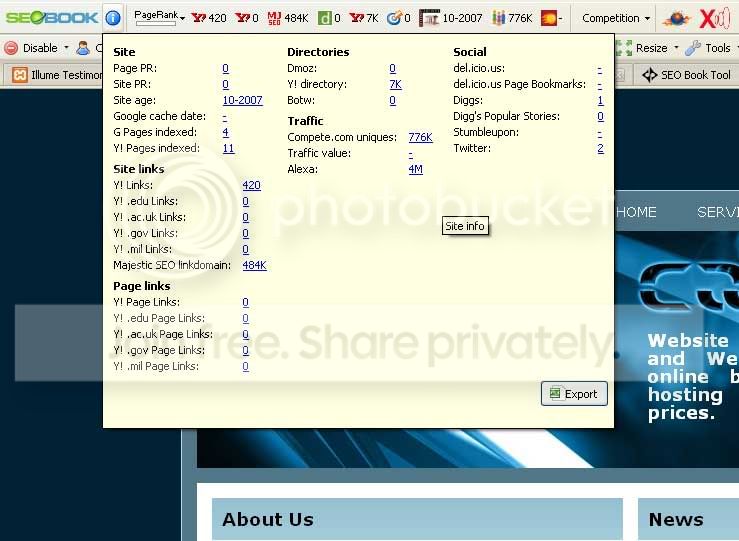Click Y! .edu Page Links value 0
This screenshot has width=739, height=541.
[x=246, y=318]
